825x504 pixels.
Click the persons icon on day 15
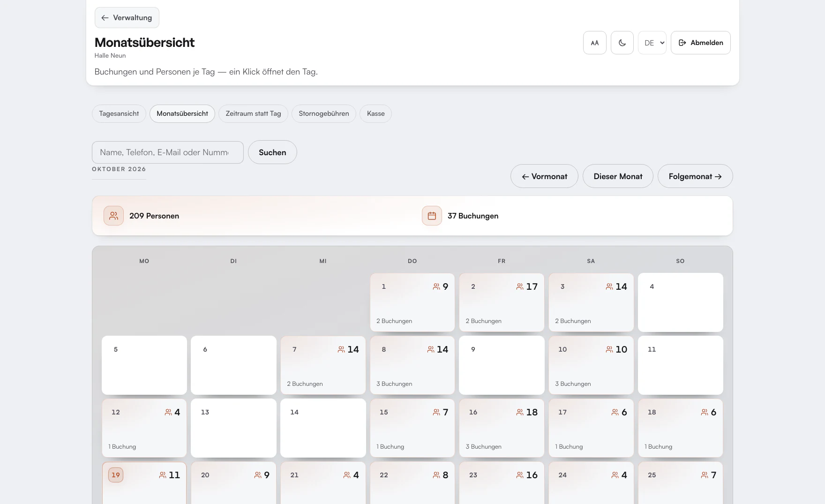click(x=436, y=412)
